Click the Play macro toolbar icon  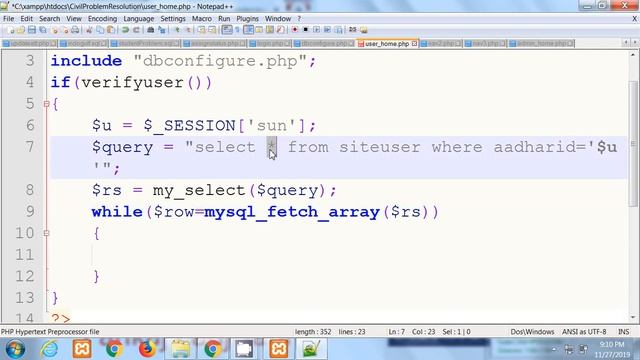click(316, 30)
